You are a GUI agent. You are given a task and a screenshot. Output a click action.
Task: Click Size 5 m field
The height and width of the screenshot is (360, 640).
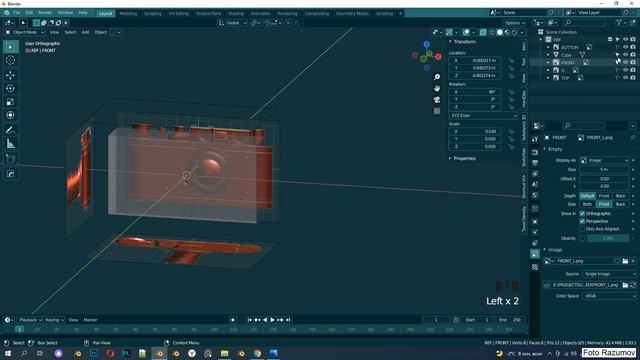pyautogui.click(x=604, y=169)
